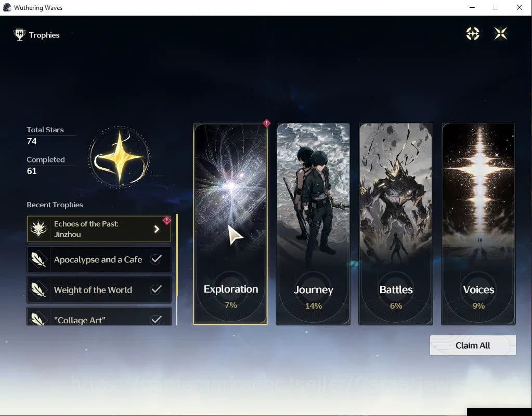Click the Trophies cup icon

(19, 34)
